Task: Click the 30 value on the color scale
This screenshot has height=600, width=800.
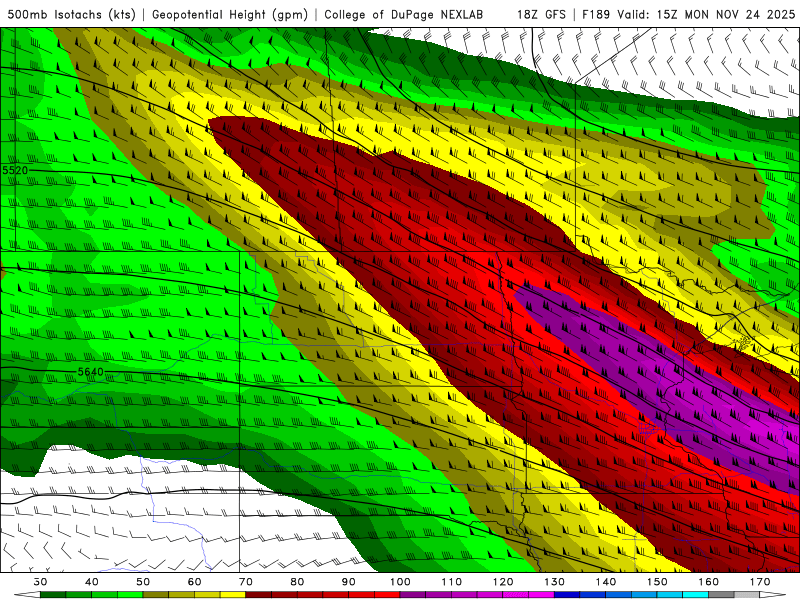Action: pos(40,582)
